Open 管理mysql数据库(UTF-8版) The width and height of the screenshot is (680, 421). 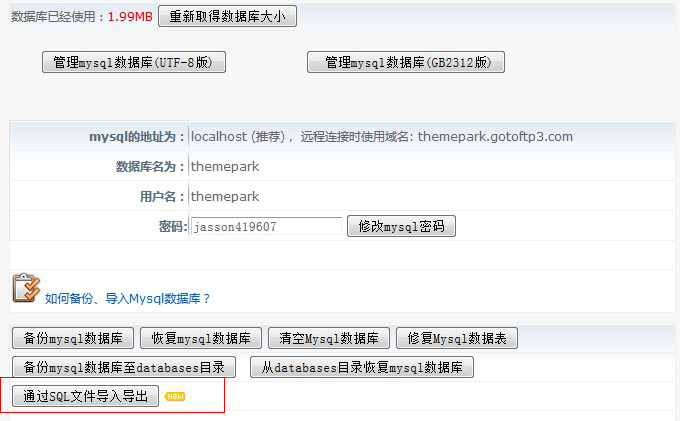[134, 62]
